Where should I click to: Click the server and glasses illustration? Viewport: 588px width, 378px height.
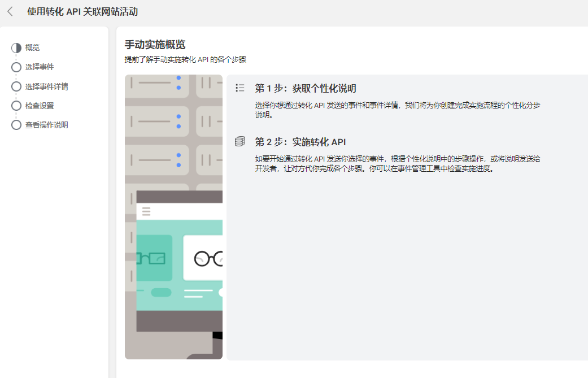[173, 217]
